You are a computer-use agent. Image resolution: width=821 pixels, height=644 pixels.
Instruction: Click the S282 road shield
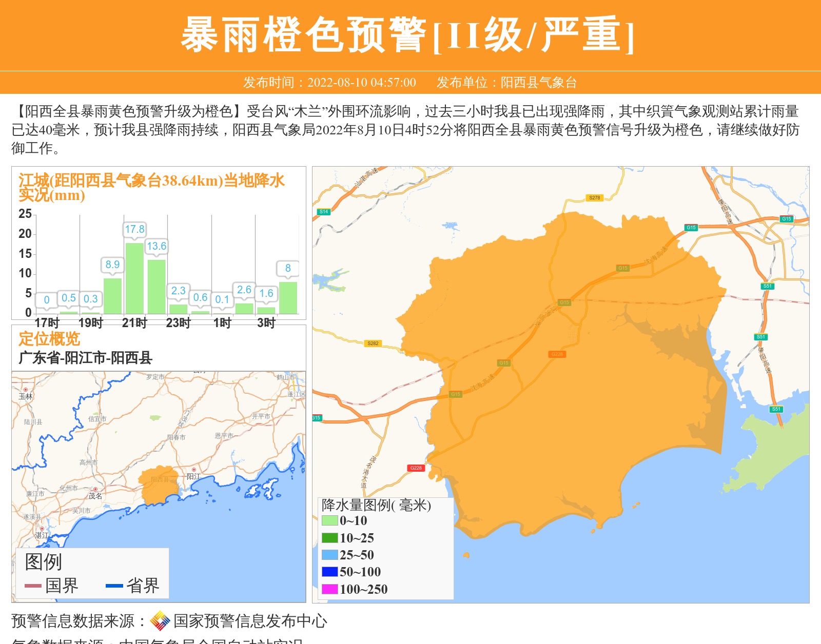pyautogui.click(x=373, y=344)
